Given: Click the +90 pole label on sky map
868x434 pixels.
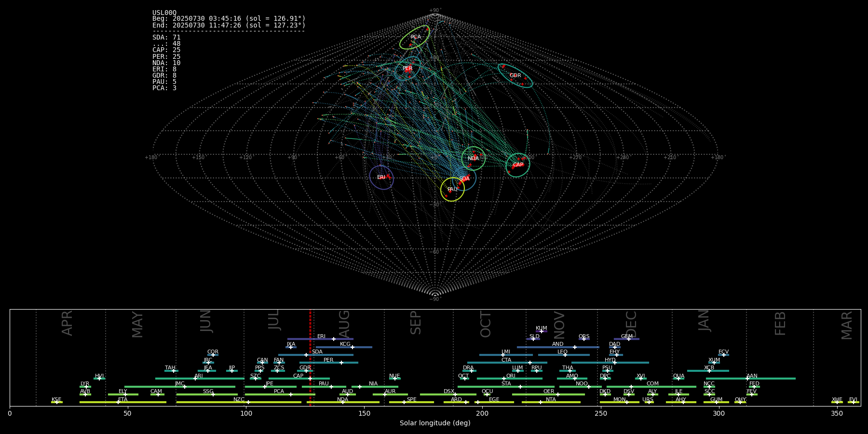Looking at the screenshot, I should tap(435, 11).
